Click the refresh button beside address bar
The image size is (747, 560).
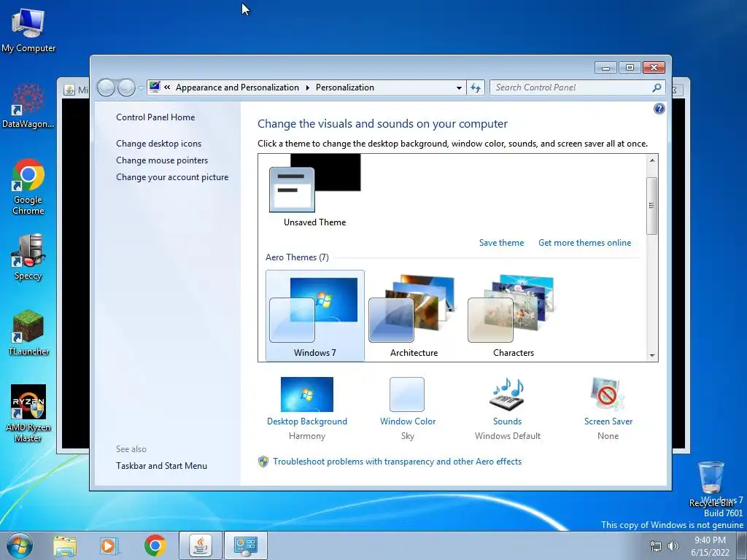coord(476,87)
